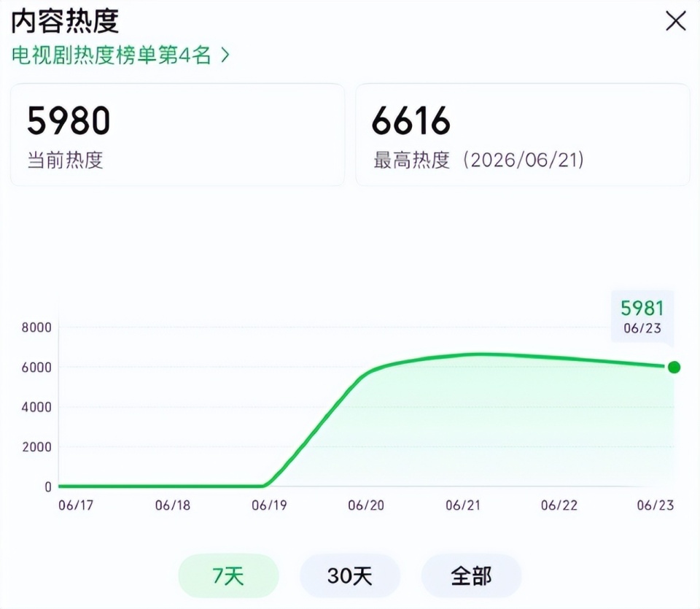Click the peak heat value 6616
The height and width of the screenshot is (609, 700).
pos(411,120)
